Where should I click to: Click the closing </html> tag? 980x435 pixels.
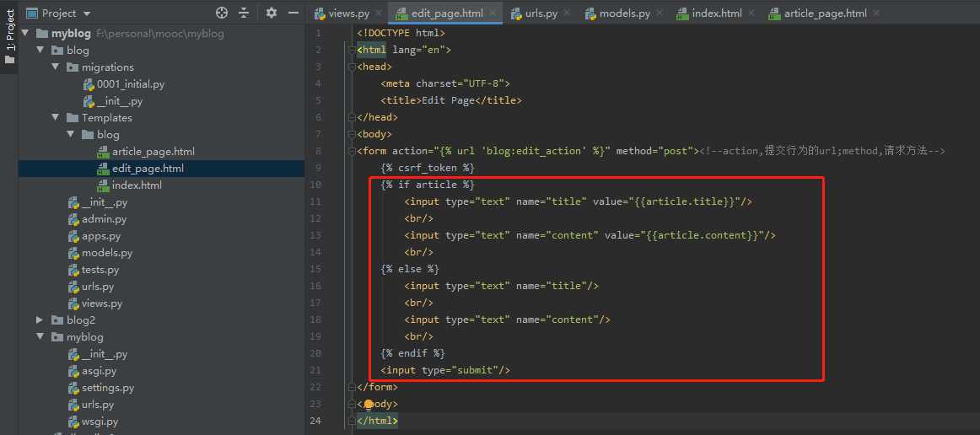point(377,422)
